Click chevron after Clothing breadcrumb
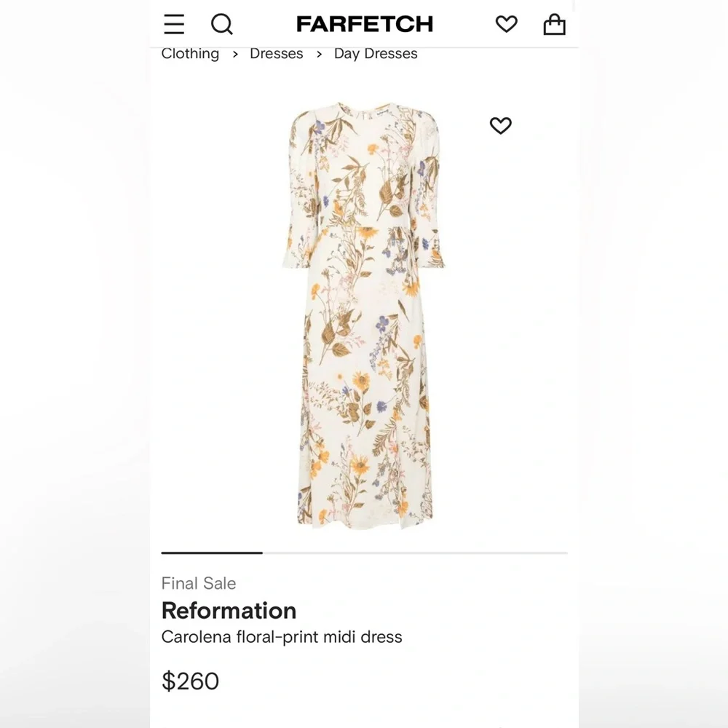Viewport: 728px width, 728px height. (235, 55)
